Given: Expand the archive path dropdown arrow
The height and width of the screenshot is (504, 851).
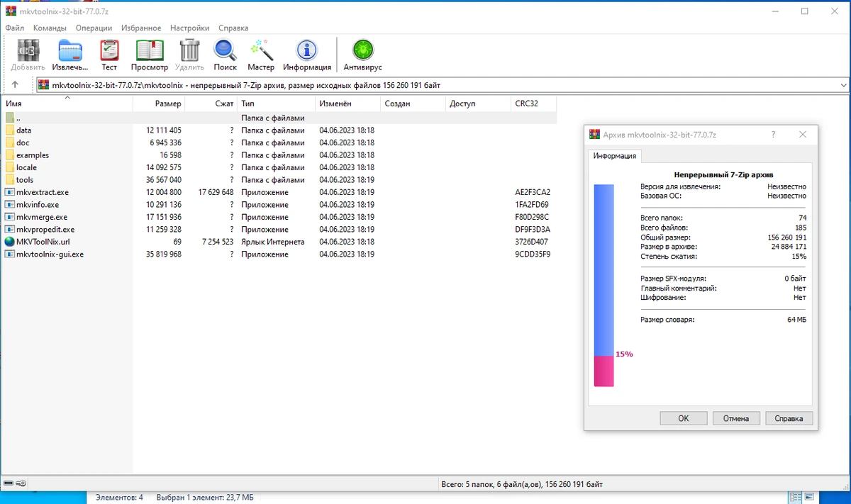Looking at the screenshot, I should pos(843,85).
